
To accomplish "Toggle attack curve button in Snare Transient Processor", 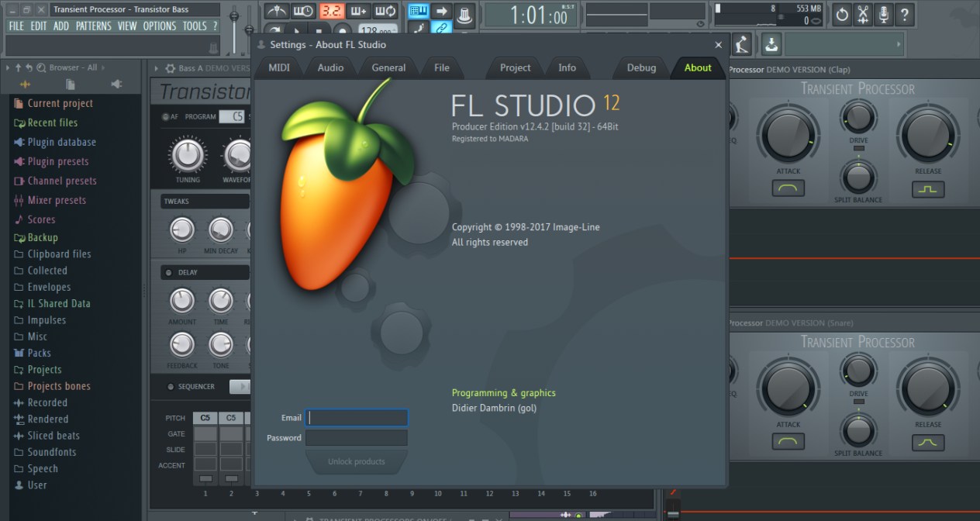I will click(788, 442).
